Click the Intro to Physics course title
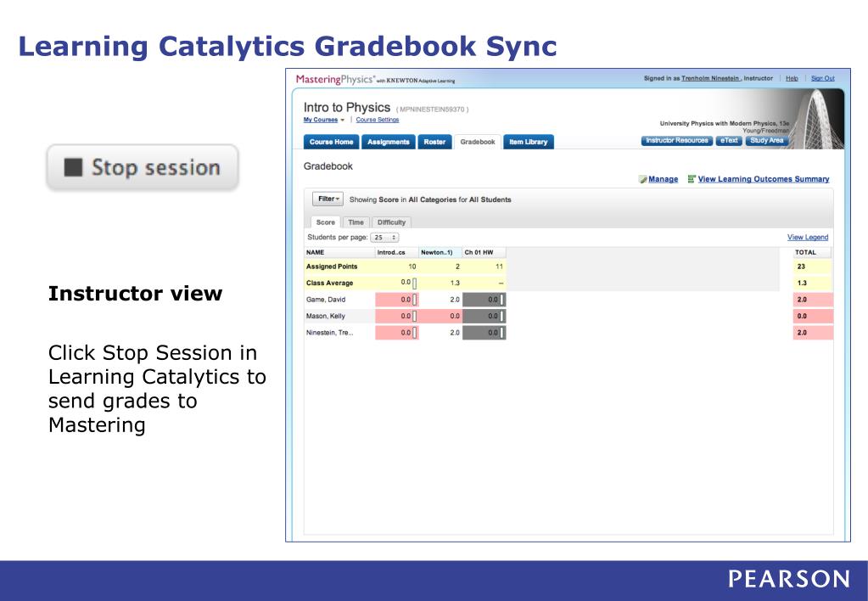This screenshot has width=868, height=601. click(x=346, y=108)
